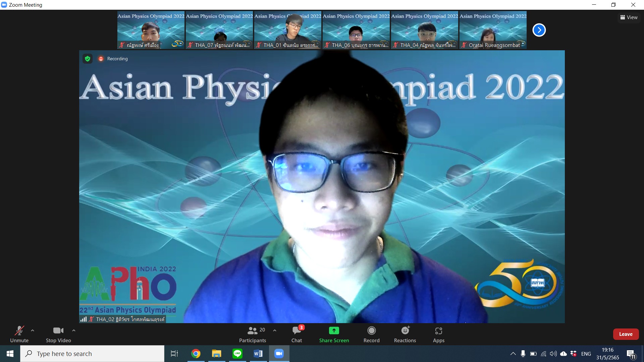Click the THA_02 speaker name label
Viewport: 644px width, 362px height.
[130, 319]
